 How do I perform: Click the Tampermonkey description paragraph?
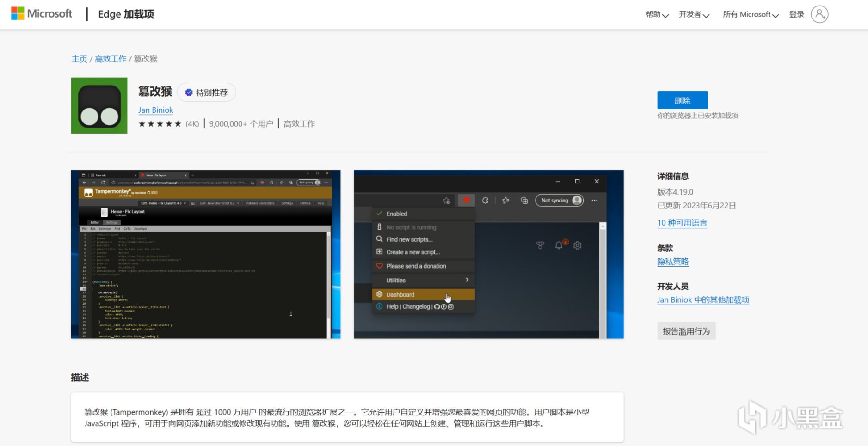[337, 418]
